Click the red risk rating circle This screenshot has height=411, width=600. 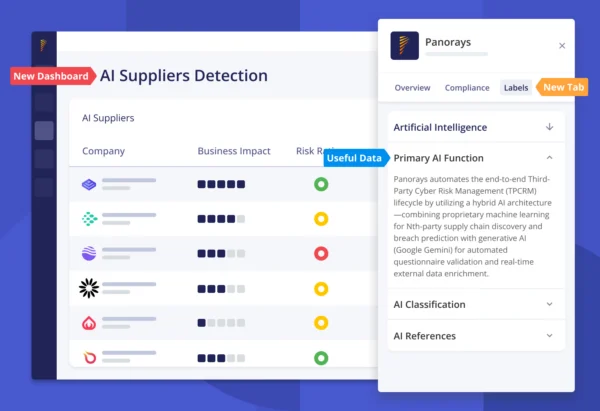point(321,253)
